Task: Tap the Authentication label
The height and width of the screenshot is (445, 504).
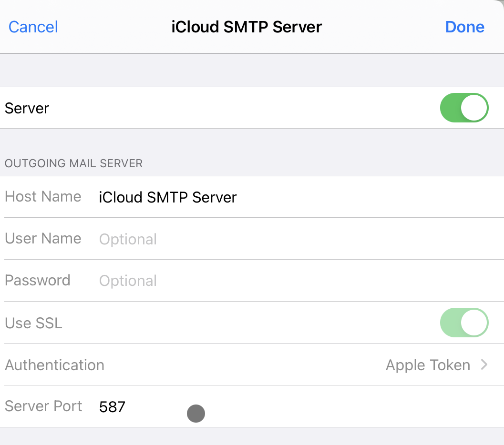Action: (x=55, y=365)
